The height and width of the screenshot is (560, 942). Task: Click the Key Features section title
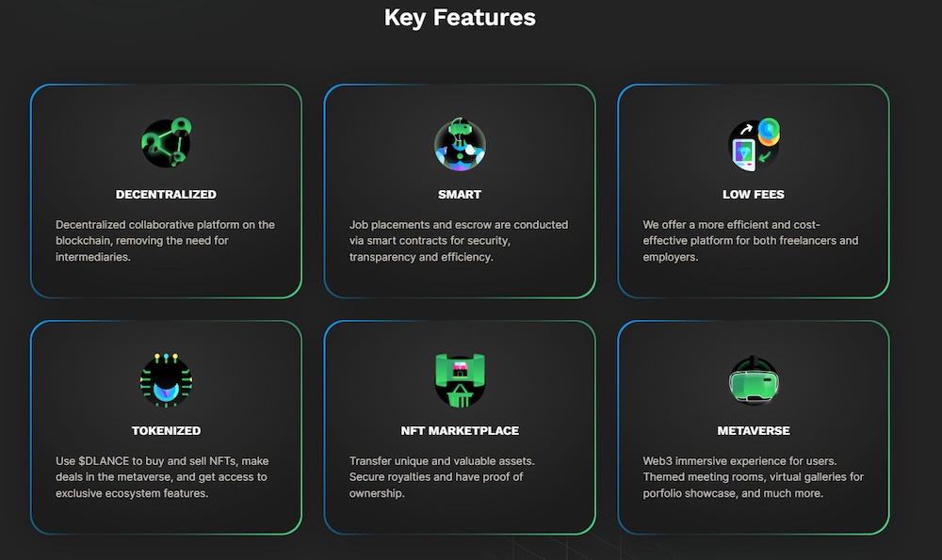tap(460, 17)
